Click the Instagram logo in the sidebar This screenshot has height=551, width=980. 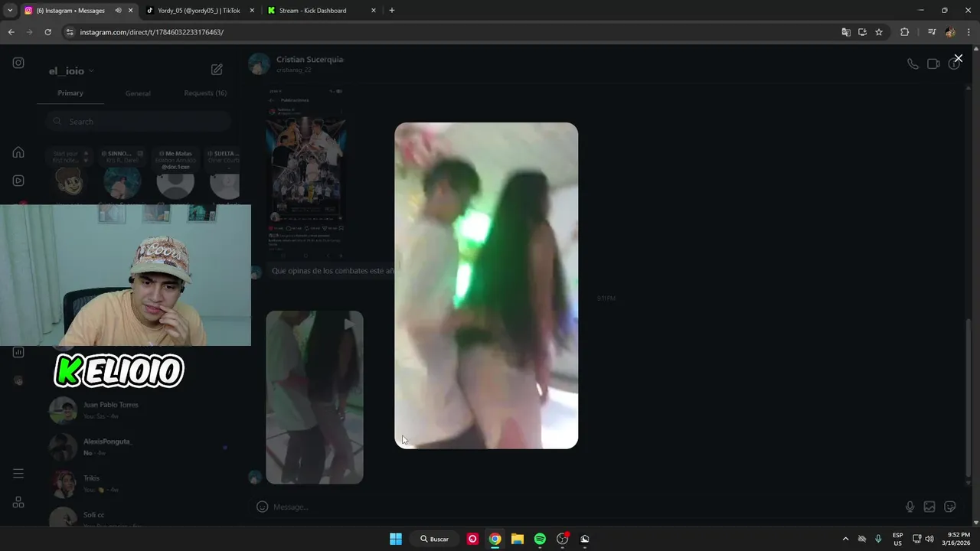click(18, 63)
